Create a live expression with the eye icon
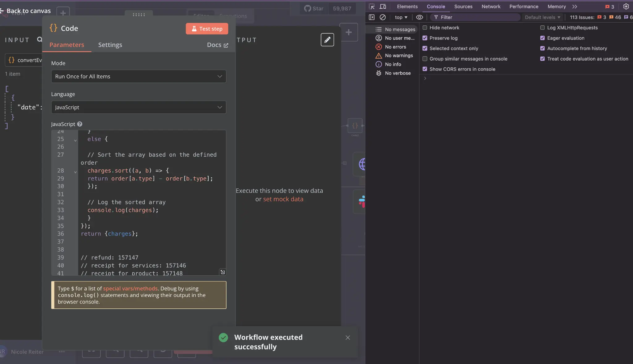This screenshot has height=364, width=633. pyautogui.click(x=419, y=17)
